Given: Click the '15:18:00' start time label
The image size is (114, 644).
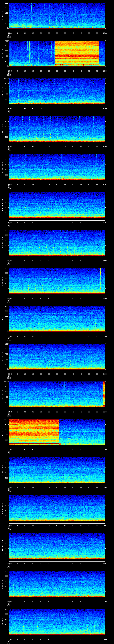Looking at the screenshot, I should pos(9,184).
